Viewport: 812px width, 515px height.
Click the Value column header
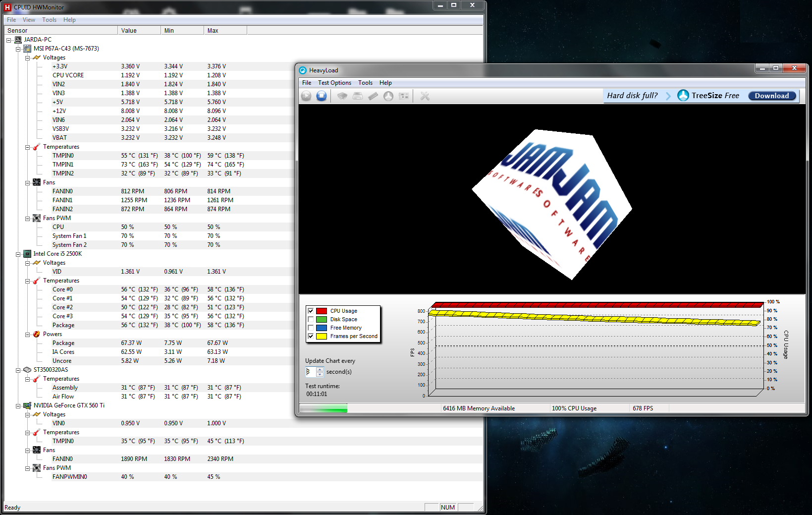tap(139, 30)
